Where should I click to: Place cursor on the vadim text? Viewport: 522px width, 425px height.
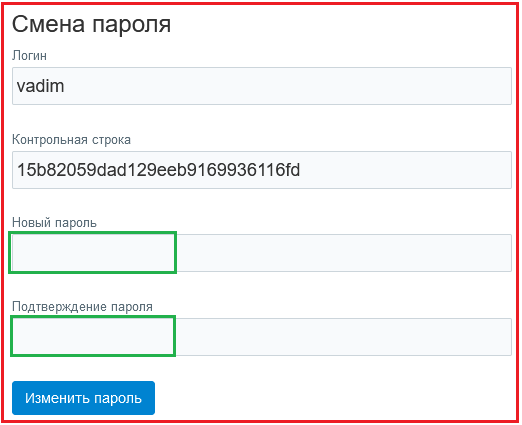point(40,86)
